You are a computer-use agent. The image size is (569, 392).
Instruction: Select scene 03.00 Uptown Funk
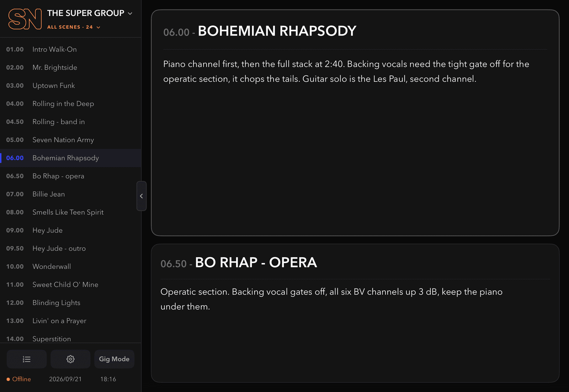[x=70, y=86]
